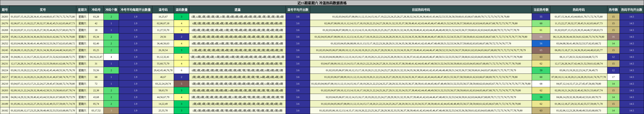Click warm numbers cell 29,42,45,46,76,78

163,70
